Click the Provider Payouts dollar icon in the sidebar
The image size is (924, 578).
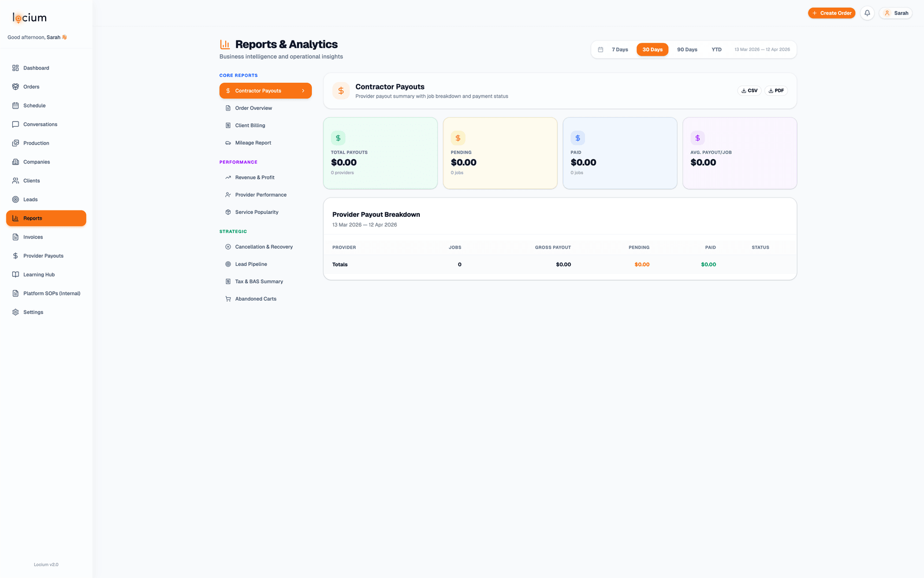16,256
